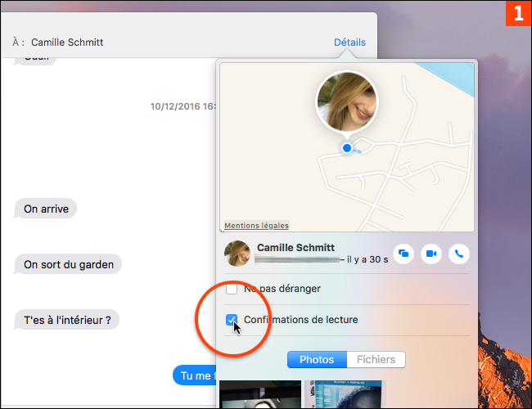
Task: Place an audio call via phone icon
Action: 458,254
